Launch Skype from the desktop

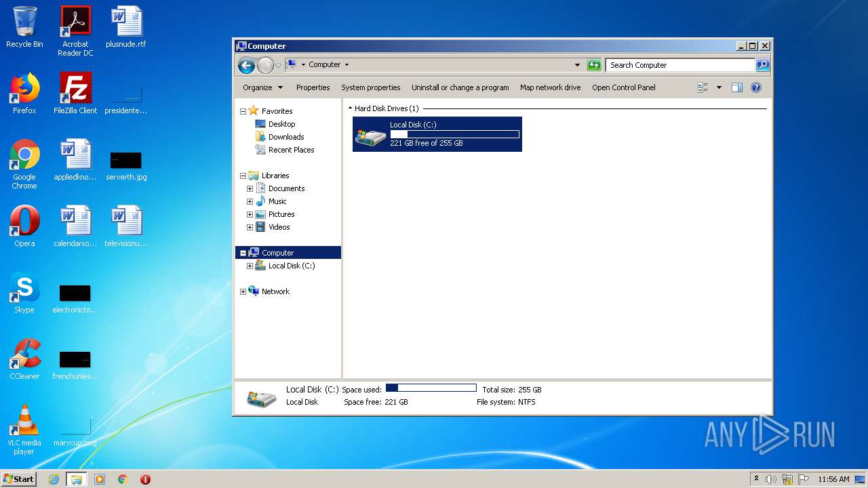click(x=24, y=293)
